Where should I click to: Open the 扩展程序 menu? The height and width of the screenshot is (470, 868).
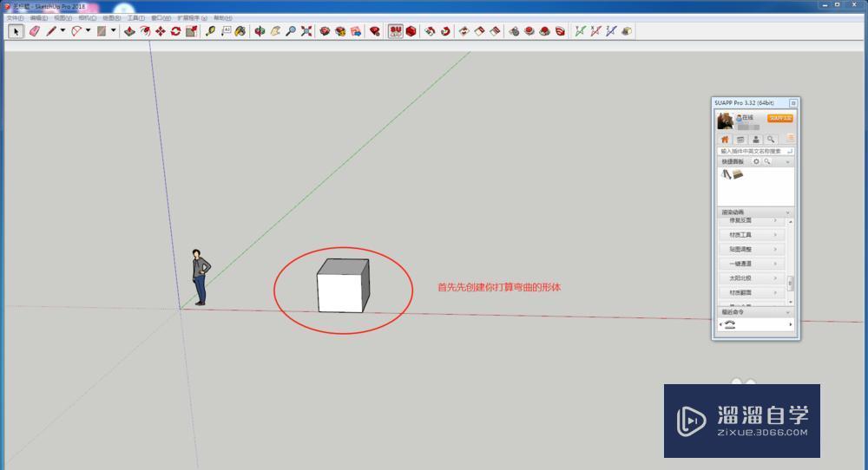(192, 18)
